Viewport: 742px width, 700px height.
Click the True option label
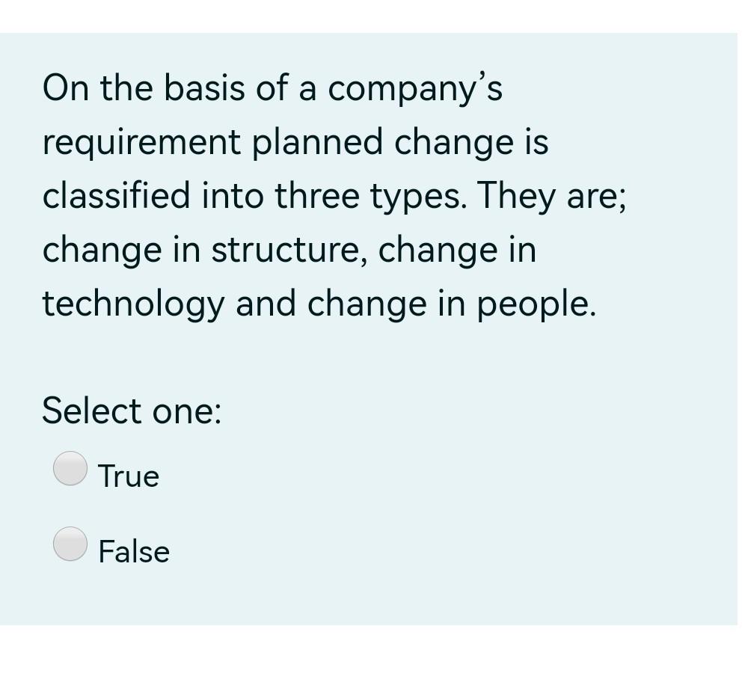[128, 475]
